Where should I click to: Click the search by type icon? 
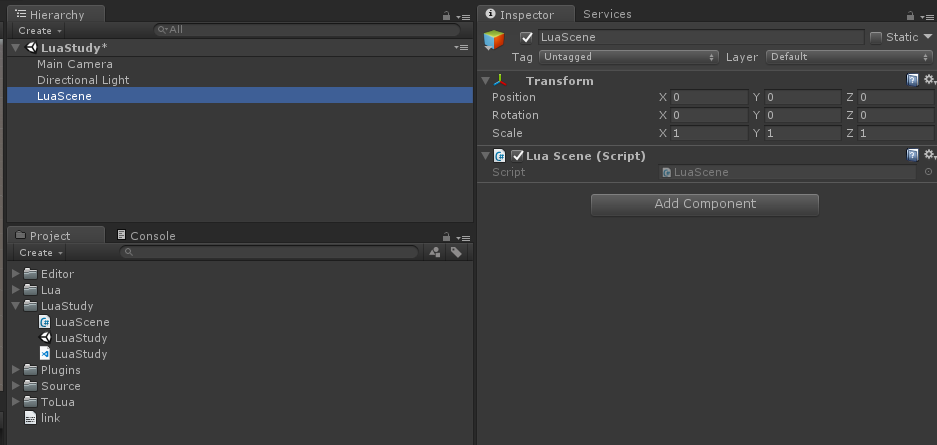coord(435,253)
